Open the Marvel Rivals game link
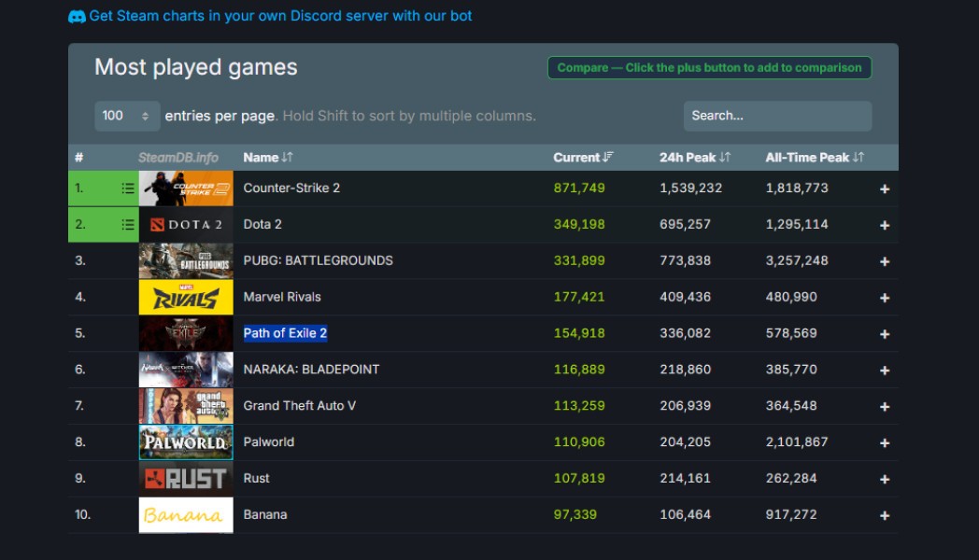This screenshot has width=979, height=560. coord(281,297)
